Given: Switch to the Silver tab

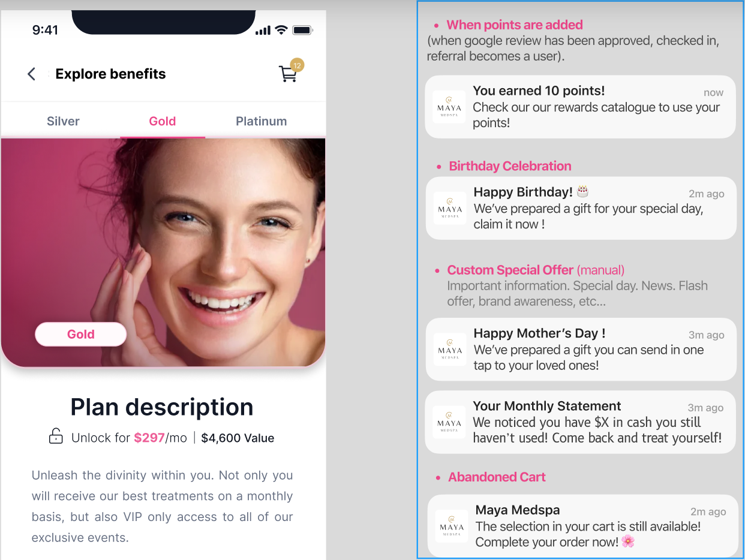Looking at the screenshot, I should pyautogui.click(x=63, y=121).
